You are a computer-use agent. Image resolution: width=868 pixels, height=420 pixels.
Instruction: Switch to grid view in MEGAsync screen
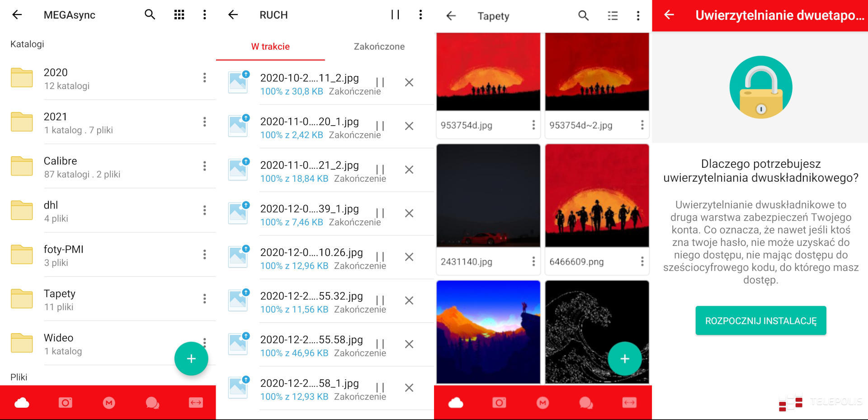pos(179,15)
